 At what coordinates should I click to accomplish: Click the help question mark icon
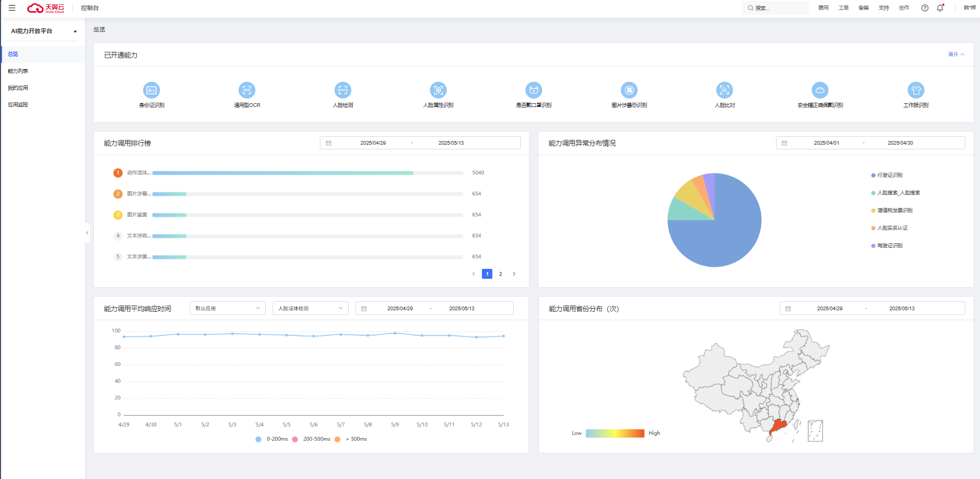tap(925, 8)
